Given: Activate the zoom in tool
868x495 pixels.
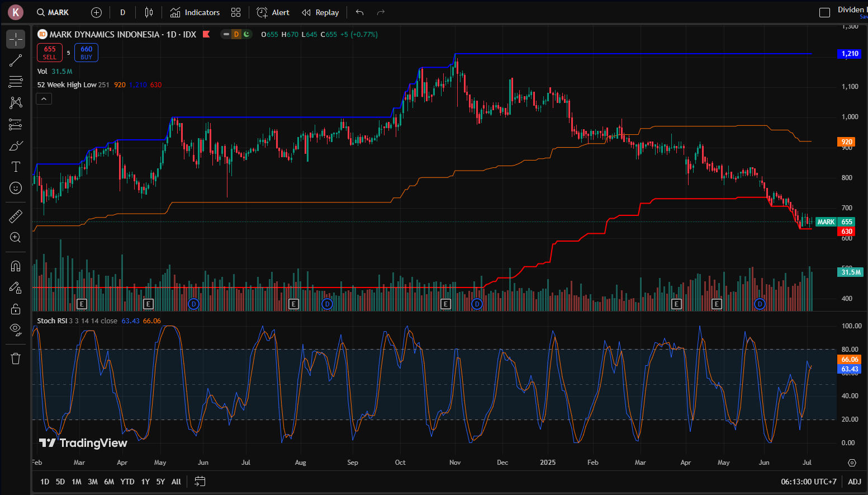Looking at the screenshot, I should 16,238.
